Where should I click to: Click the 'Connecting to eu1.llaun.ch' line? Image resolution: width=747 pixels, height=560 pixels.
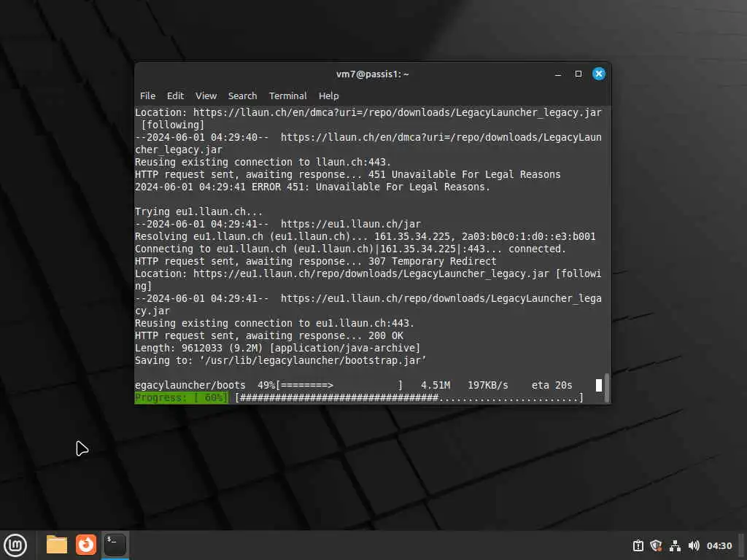[350, 249]
